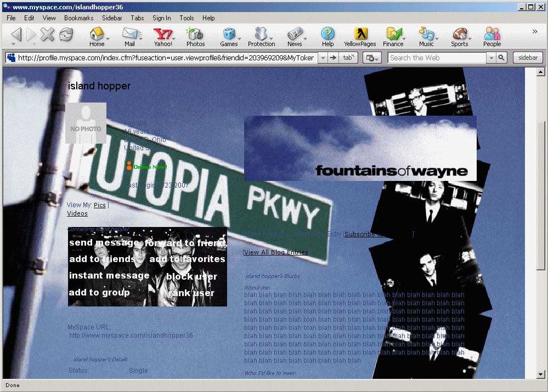Open Music from the toolbar

click(426, 37)
